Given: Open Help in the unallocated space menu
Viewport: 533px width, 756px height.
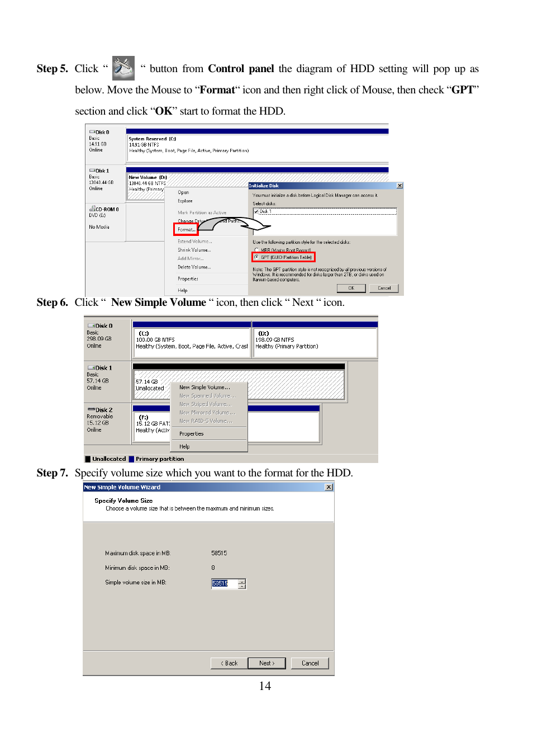Looking at the screenshot, I should click(184, 446).
